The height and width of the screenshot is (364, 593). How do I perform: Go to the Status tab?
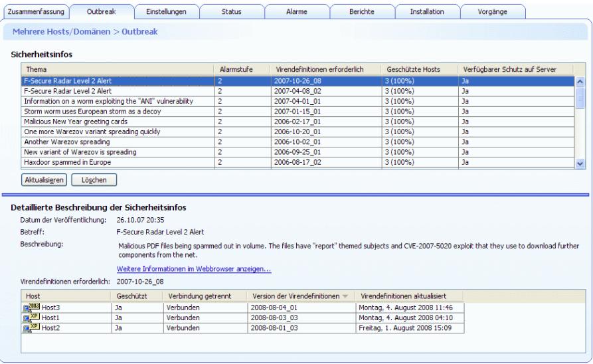click(x=232, y=12)
